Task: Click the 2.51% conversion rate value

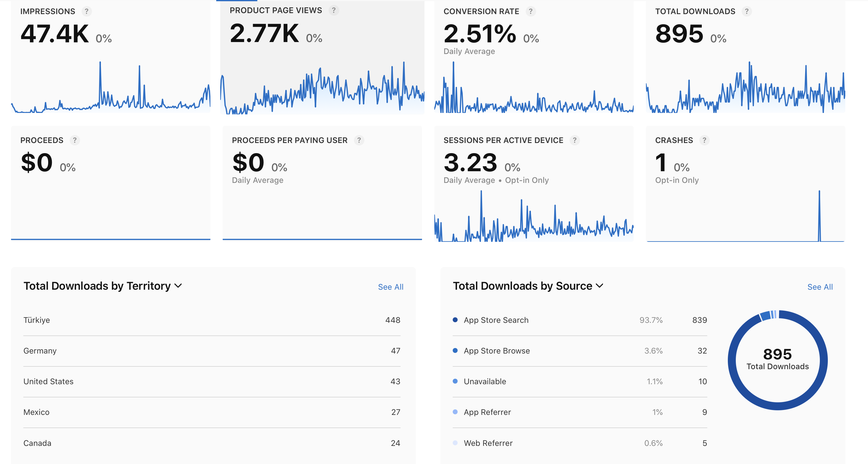Action: (480, 34)
